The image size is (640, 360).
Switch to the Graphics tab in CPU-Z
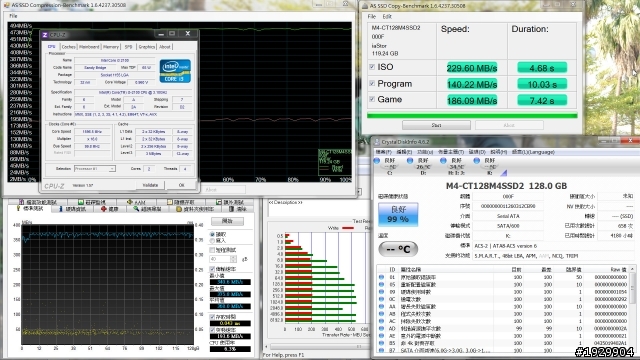click(147, 47)
